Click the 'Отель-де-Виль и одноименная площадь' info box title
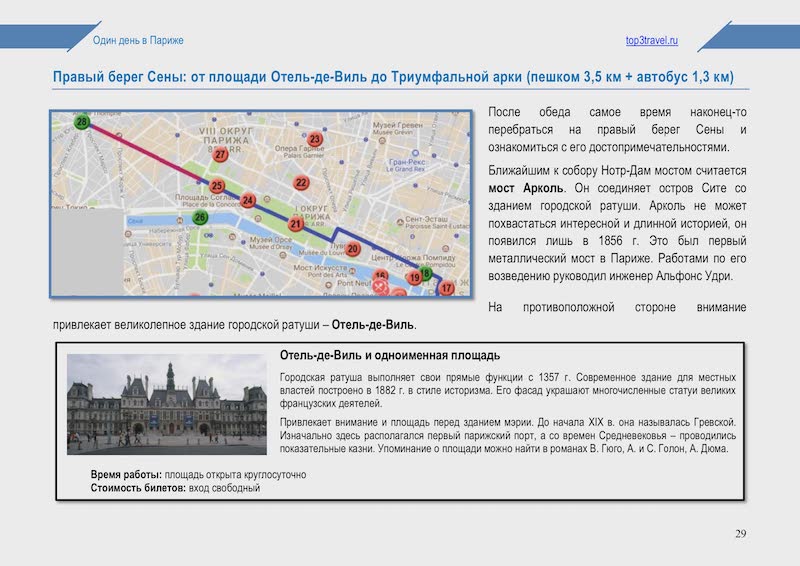Image resolution: width=800 pixels, height=566 pixels. (x=390, y=356)
